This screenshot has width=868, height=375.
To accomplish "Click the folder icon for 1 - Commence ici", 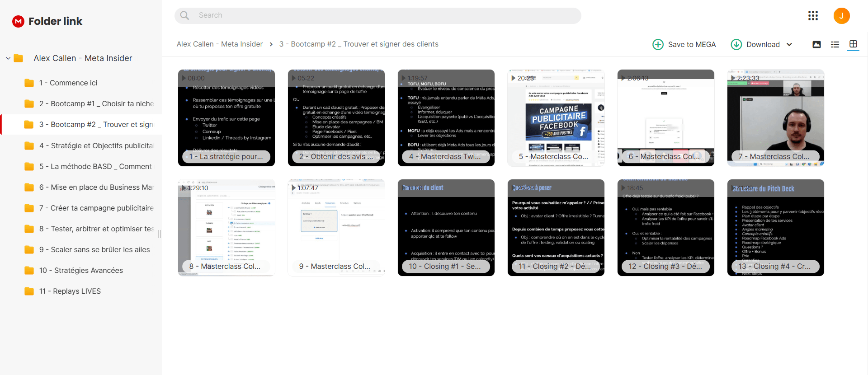I will tap(29, 83).
